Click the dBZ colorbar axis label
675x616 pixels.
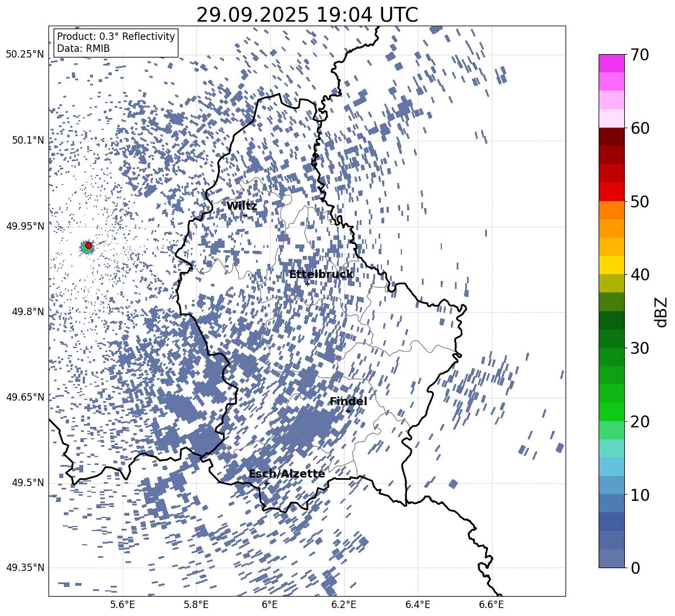[661, 312]
